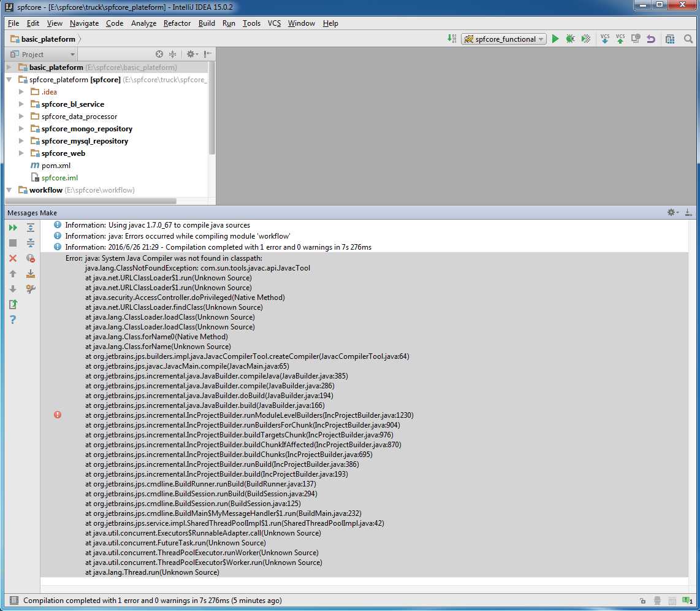The height and width of the screenshot is (611, 700).
Task: Start debugging with the green bug icon
Action: tap(570, 39)
